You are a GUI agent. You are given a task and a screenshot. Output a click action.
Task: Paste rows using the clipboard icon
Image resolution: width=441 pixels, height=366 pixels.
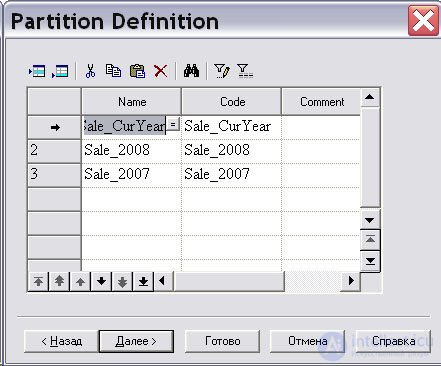[x=137, y=71]
